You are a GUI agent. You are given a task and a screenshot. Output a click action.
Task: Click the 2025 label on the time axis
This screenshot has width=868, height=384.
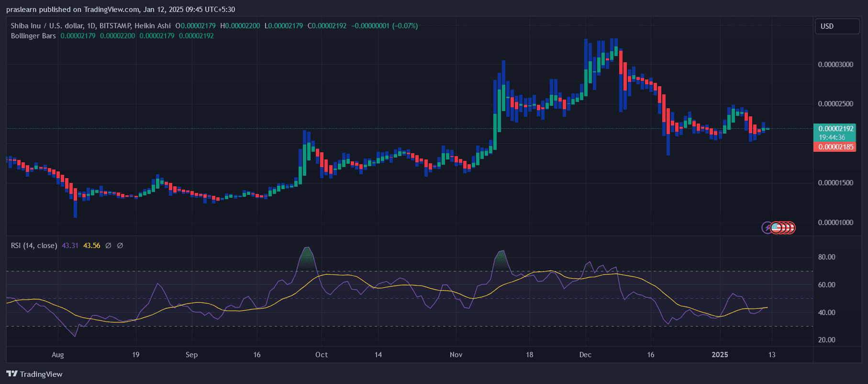(720, 355)
